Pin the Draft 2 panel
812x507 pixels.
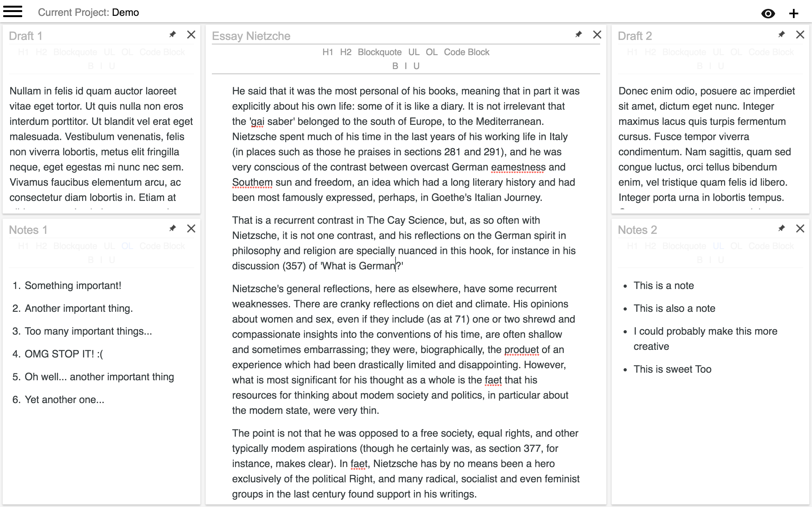[782, 34]
